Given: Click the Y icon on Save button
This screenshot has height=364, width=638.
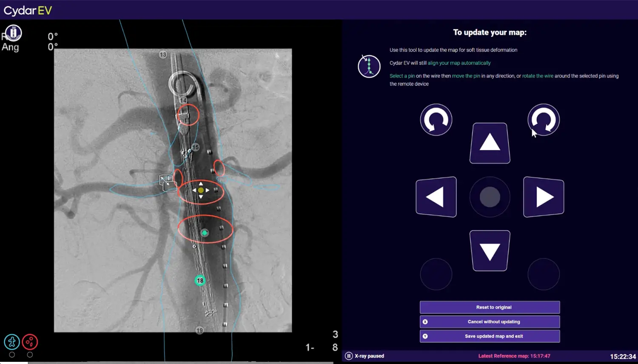Looking at the screenshot, I should click(425, 336).
